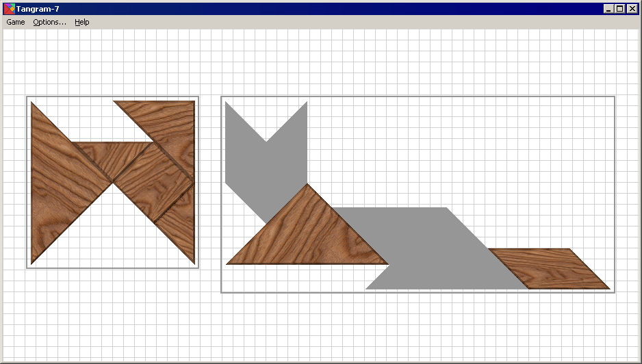Viewport: 642px width, 364px height.
Task: Maximize the Tangram-7 window
Action: pos(620,9)
